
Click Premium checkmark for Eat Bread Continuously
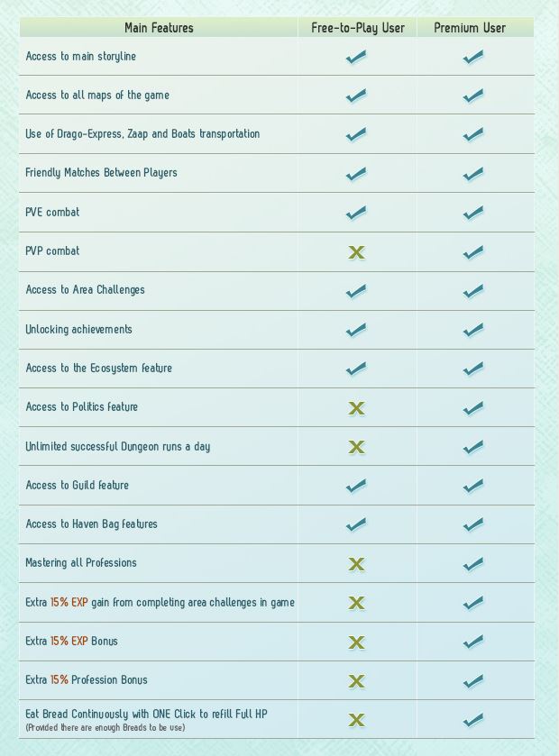(x=473, y=720)
